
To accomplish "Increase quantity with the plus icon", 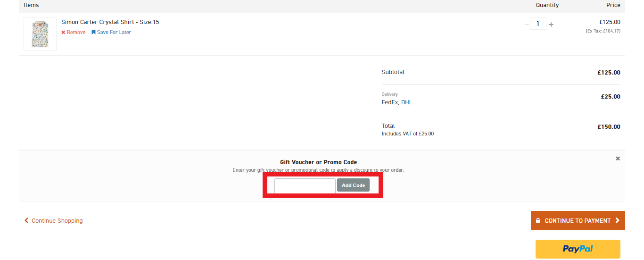I will 551,25.
